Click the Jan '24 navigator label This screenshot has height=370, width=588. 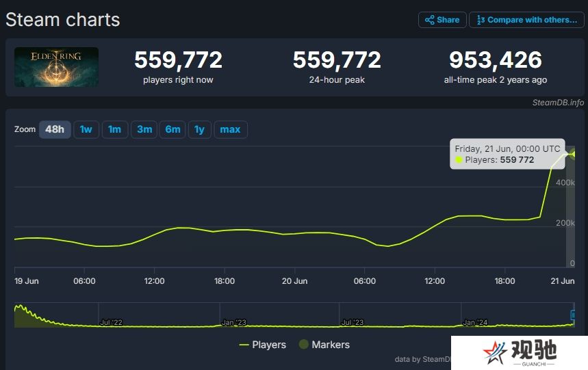475,322
